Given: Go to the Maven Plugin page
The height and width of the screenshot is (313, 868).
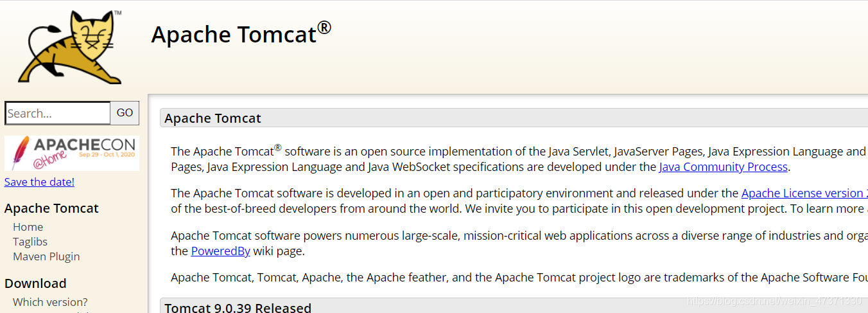Looking at the screenshot, I should pos(46,256).
